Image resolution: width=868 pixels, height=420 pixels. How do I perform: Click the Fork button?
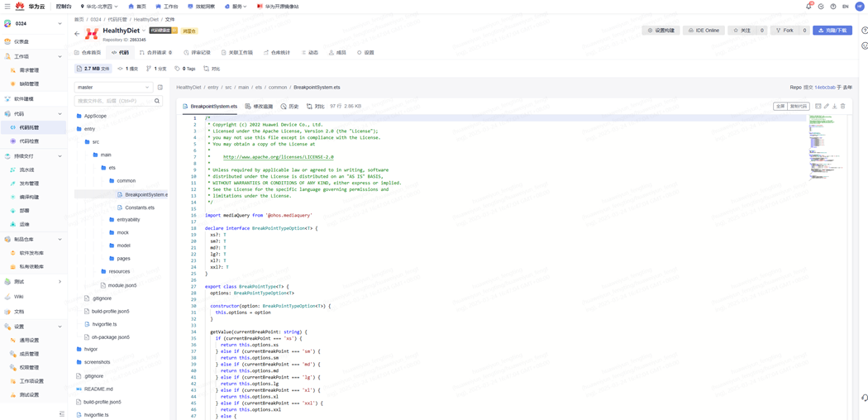point(784,31)
